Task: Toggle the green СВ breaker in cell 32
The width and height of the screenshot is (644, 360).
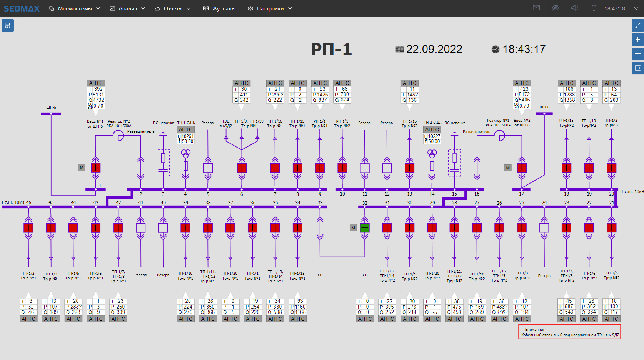Action: [x=365, y=227]
